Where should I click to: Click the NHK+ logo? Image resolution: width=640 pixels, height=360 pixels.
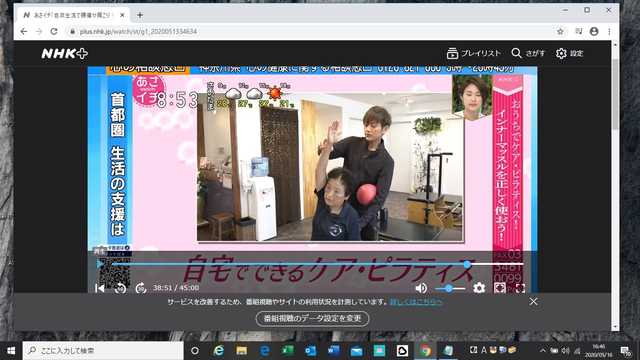[x=64, y=53]
